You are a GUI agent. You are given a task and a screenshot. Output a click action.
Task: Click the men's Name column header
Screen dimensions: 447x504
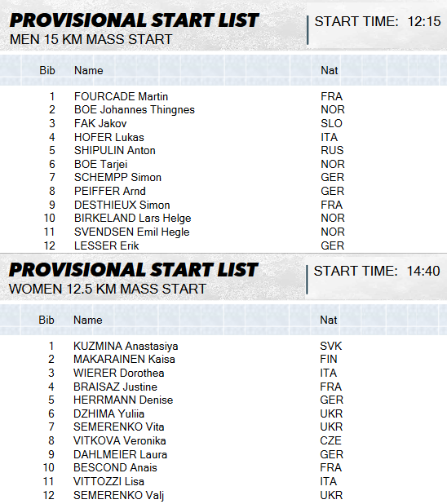tap(89, 70)
